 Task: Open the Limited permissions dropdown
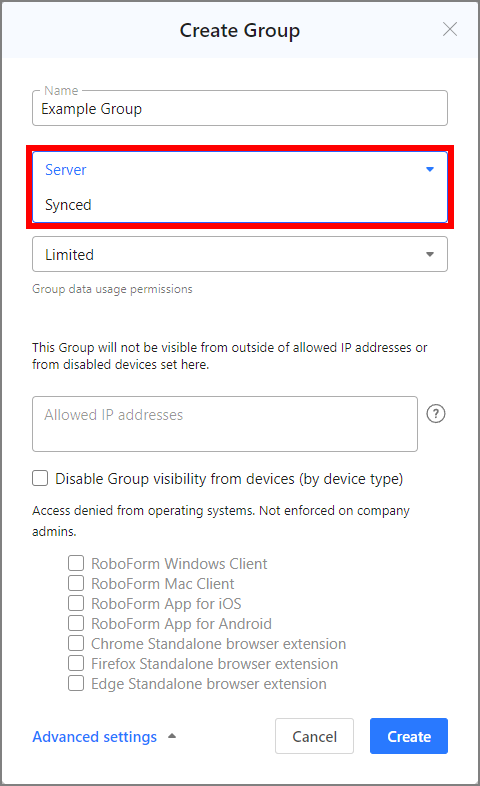coord(240,254)
